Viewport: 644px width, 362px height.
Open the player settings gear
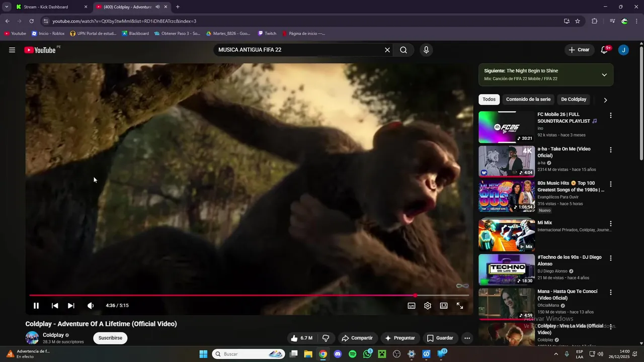click(428, 306)
